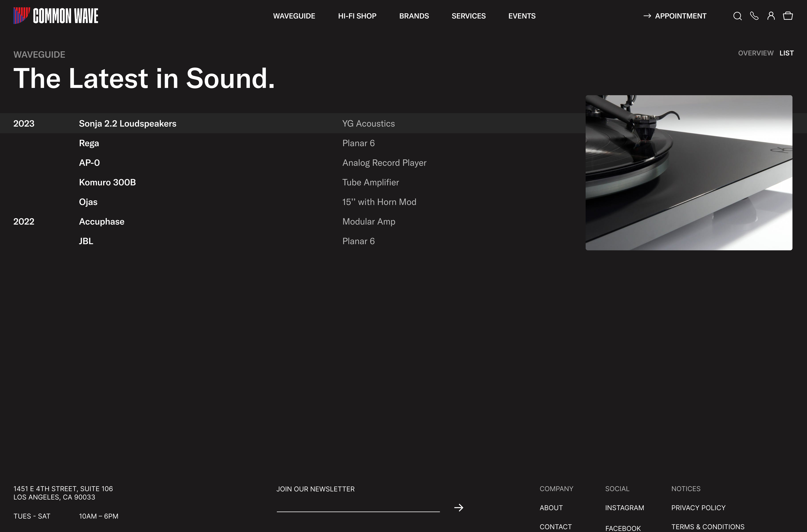Open the Waveguide menu item
The height and width of the screenshot is (532, 807).
tap(294, 16)
